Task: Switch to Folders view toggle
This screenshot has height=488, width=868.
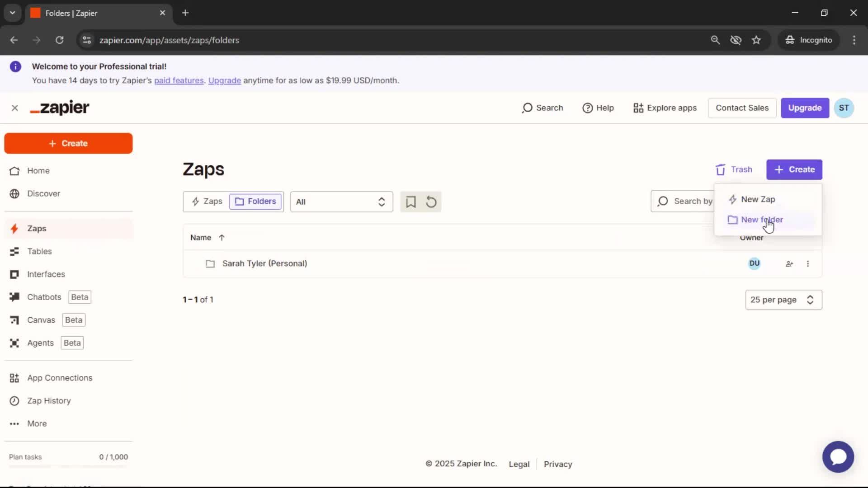Action: [255, 202]
